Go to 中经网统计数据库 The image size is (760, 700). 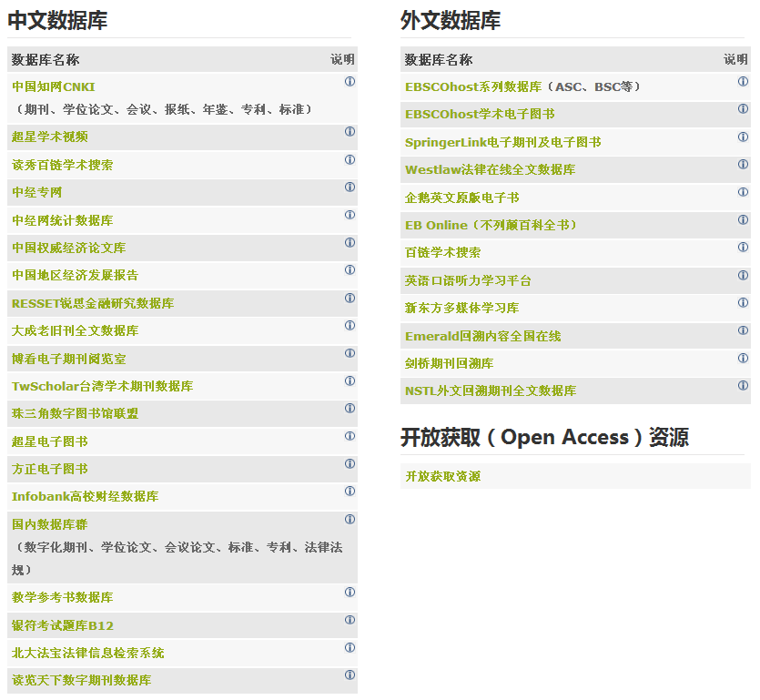click(62, 220)
